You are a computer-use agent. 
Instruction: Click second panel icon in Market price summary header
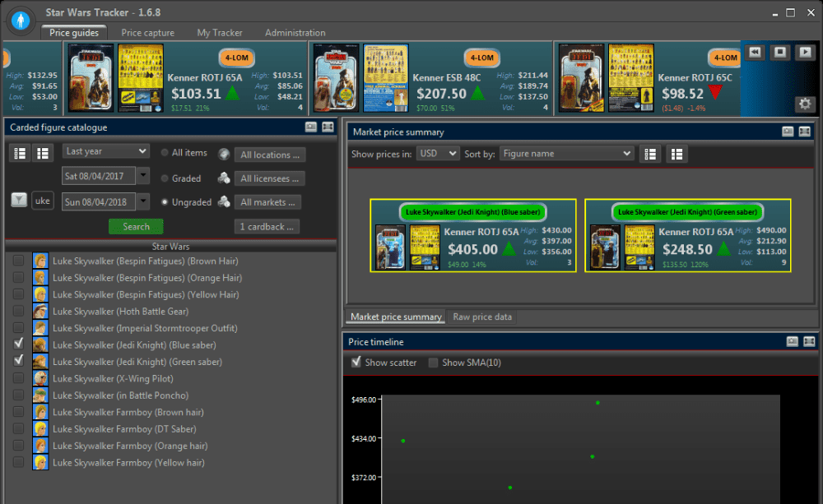click(x=805, y=132)
